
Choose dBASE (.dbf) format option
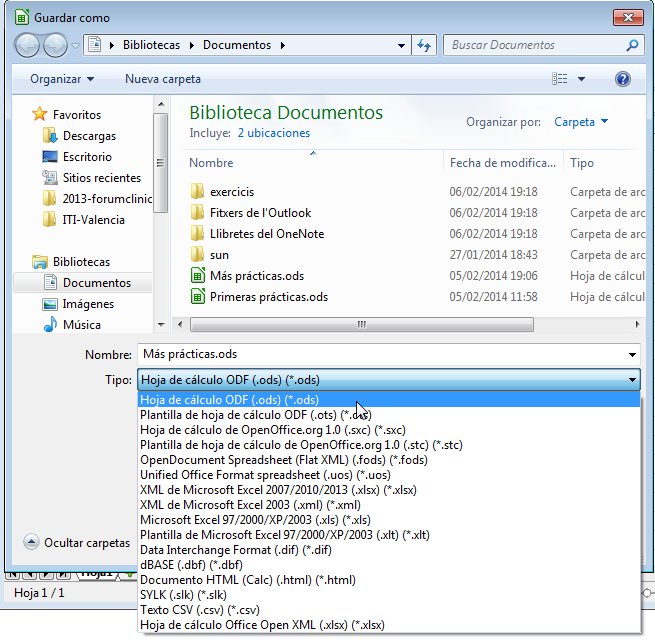pos(388,565)
